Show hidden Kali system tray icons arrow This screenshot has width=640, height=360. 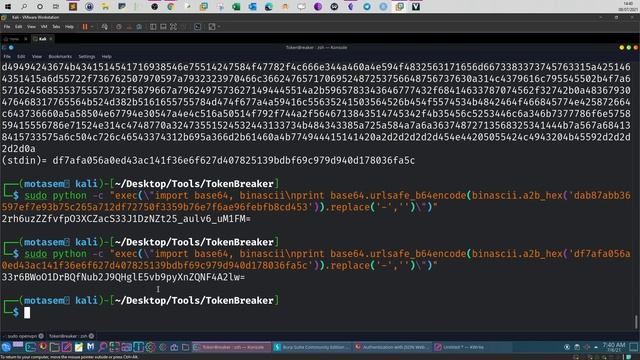(596, 347)
